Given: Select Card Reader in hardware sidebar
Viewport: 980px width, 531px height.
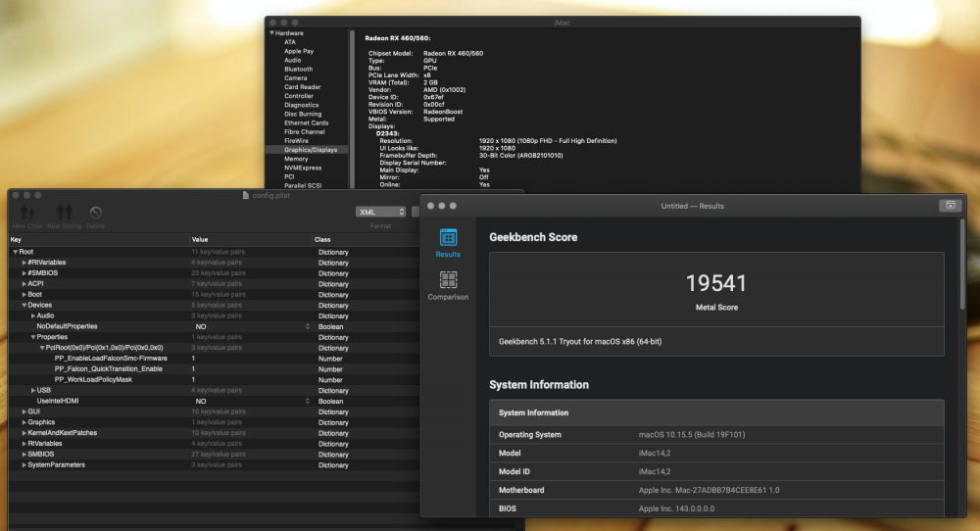Looking at the screenshot, I should click(x=303, y=87).
